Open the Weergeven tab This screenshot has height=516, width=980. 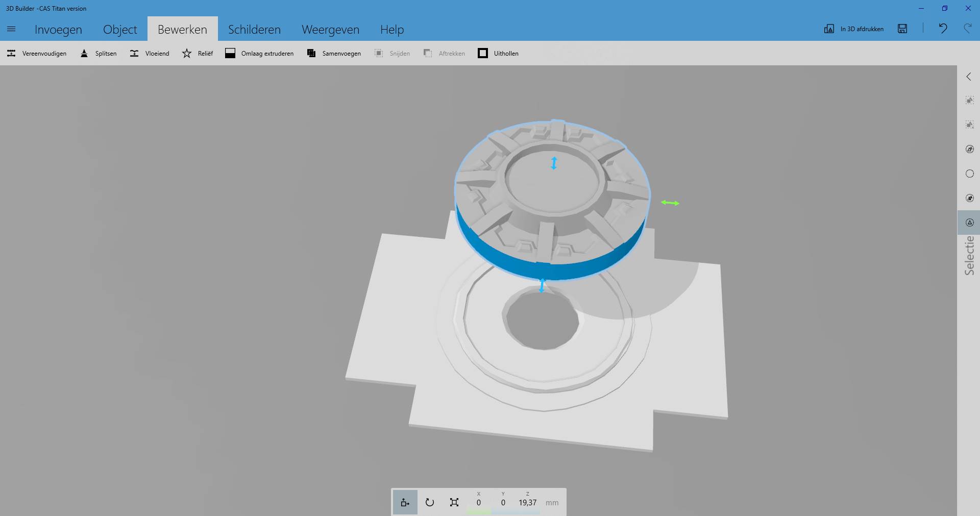(330, 30)
